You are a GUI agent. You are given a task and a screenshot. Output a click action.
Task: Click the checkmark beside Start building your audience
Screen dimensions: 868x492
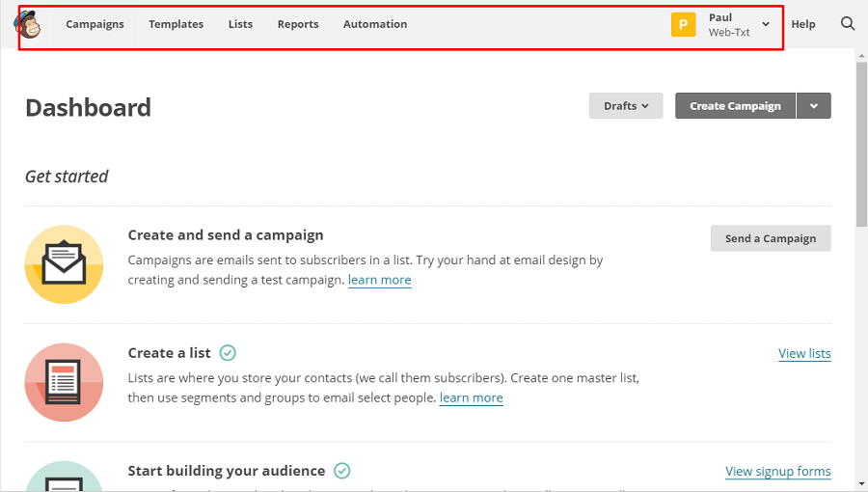342,471
